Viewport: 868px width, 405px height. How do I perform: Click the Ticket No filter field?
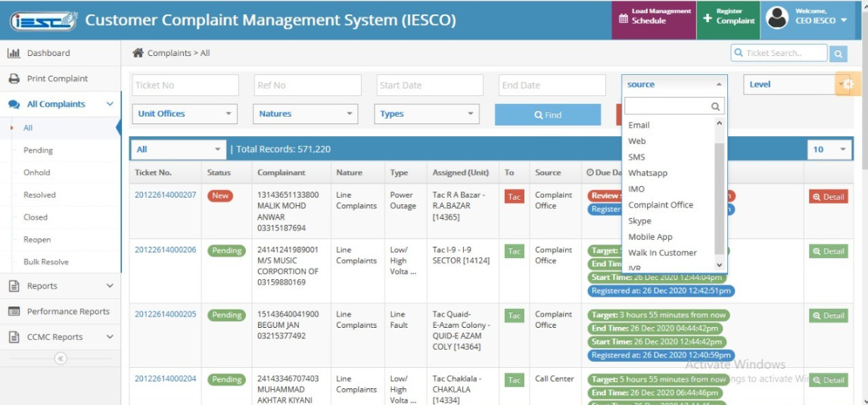(x=185, y=86)
